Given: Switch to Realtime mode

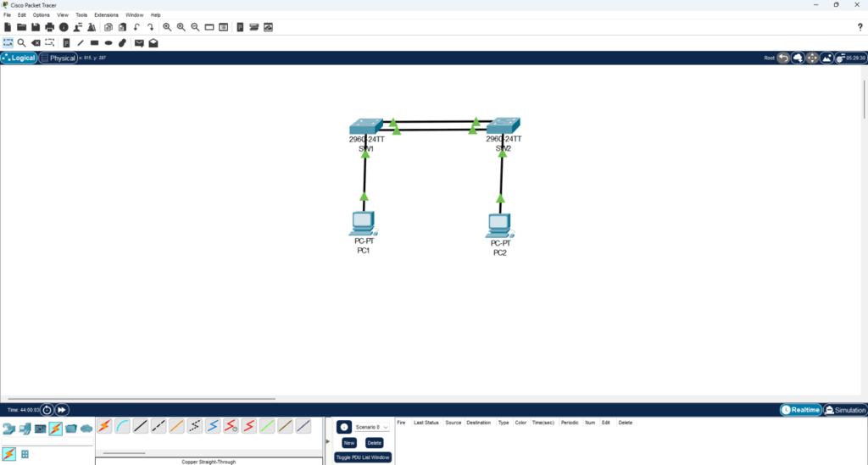Looking at the screenshot, I should 801,410.
